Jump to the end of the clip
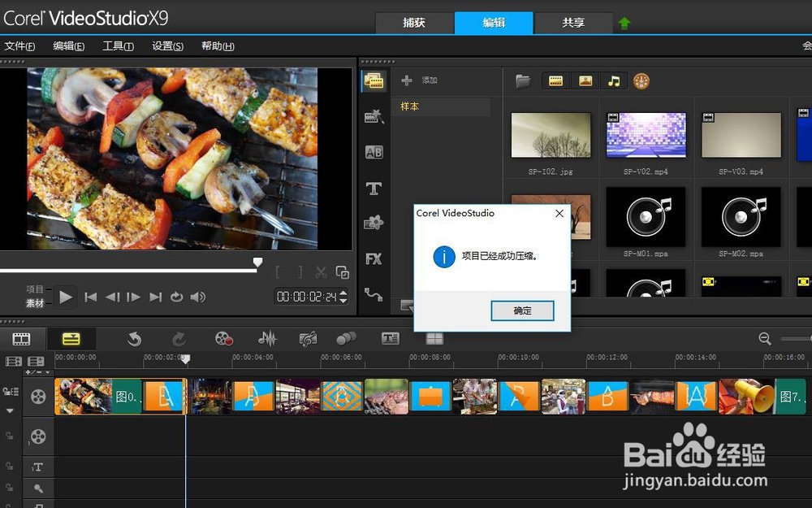This screenshot has width=812, height=508. 155,297
